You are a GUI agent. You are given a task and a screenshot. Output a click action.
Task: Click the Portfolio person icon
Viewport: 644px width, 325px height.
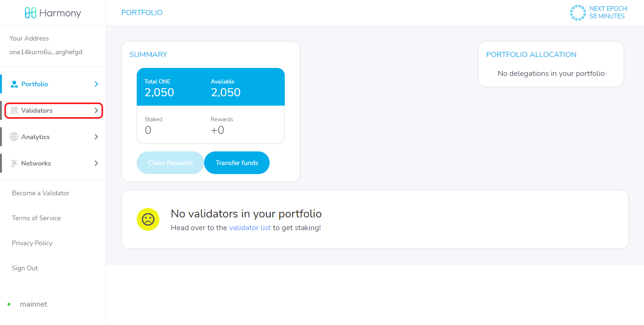tap(14, 84)
